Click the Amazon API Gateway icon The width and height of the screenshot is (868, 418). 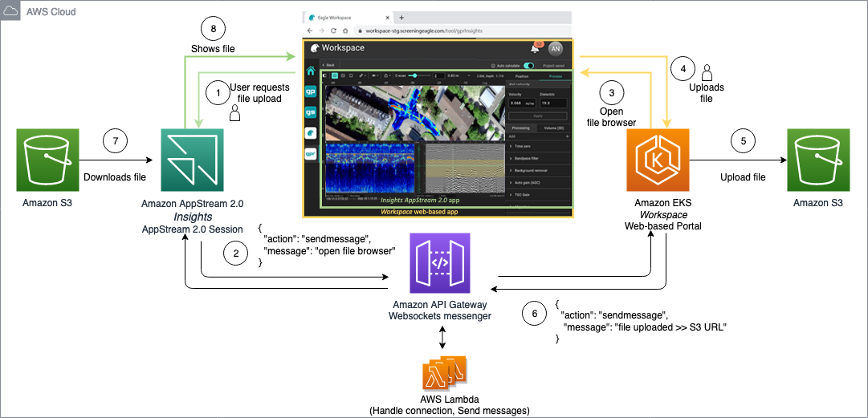(440, 263)
